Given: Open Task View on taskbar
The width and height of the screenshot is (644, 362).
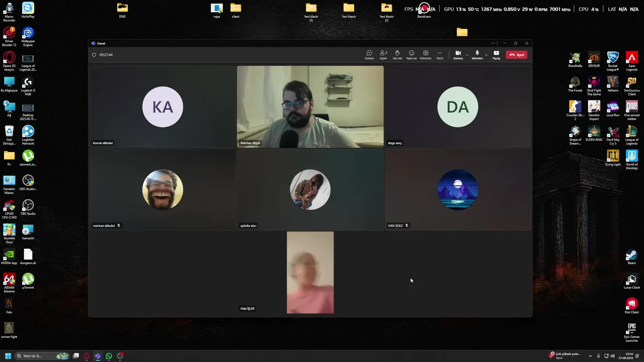Looking at the screenshot, I should [76, 356].
